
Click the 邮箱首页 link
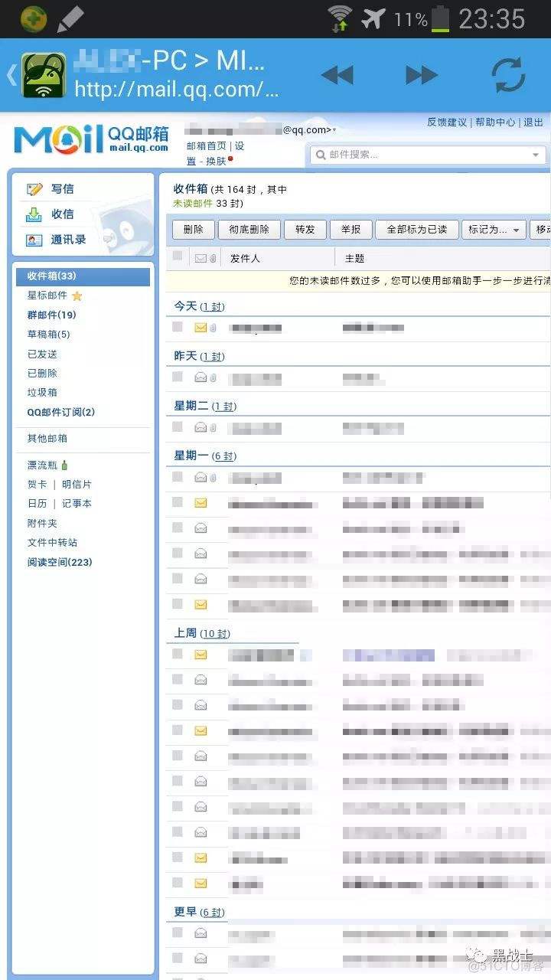coord(207,146)
